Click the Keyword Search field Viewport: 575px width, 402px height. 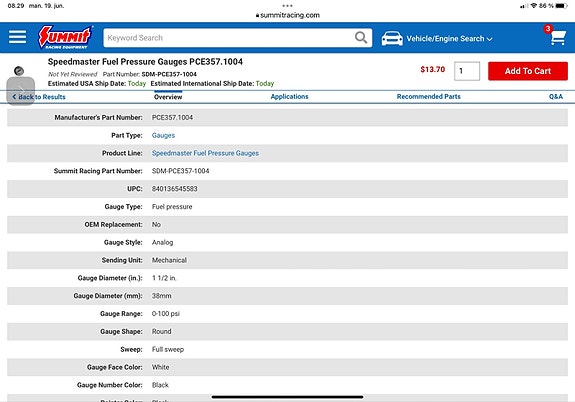coord(227,38)
